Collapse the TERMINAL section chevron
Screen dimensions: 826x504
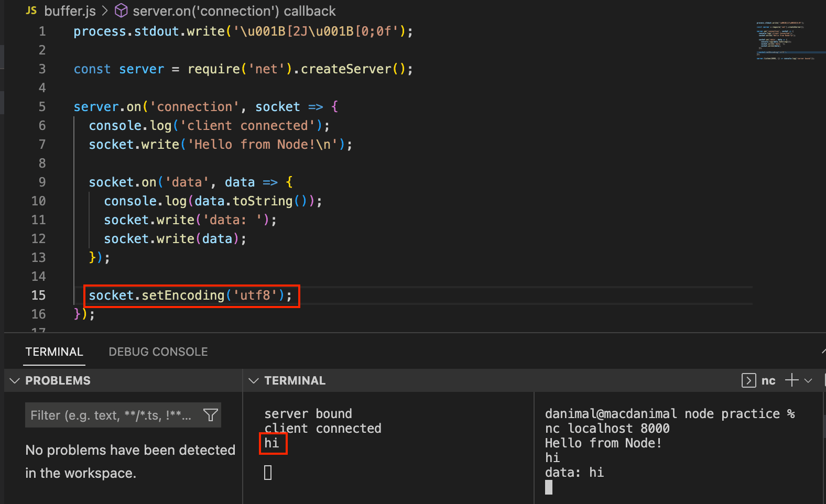click(254, 381)
